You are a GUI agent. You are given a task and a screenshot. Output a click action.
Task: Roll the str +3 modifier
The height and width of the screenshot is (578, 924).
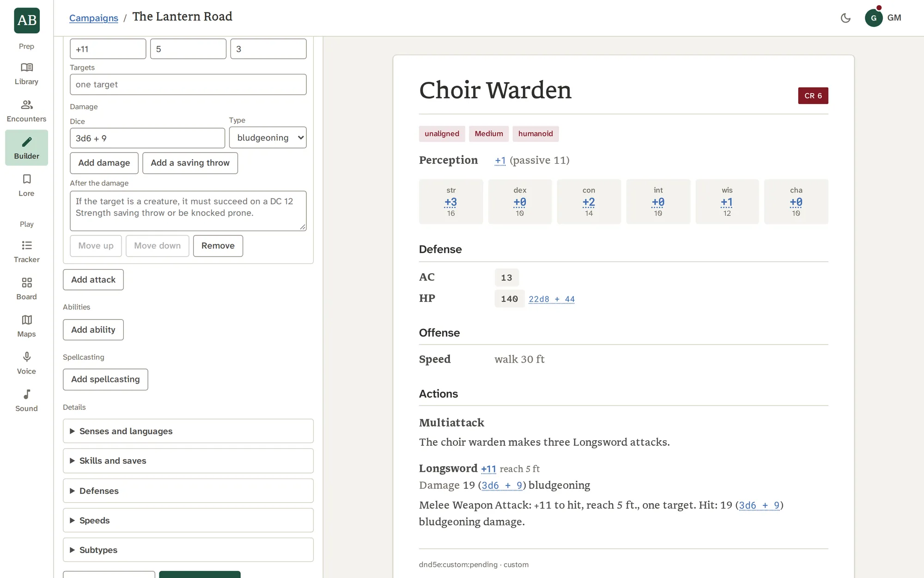(x=451, y=203)
